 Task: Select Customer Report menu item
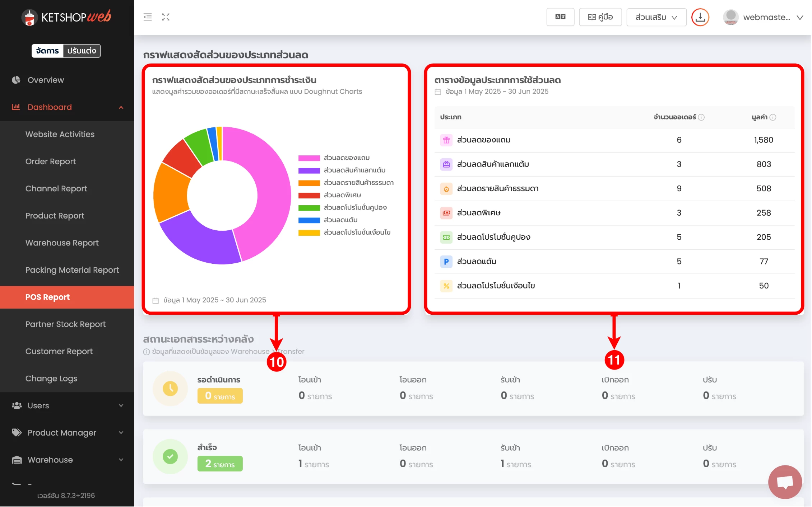pos(59,351)
